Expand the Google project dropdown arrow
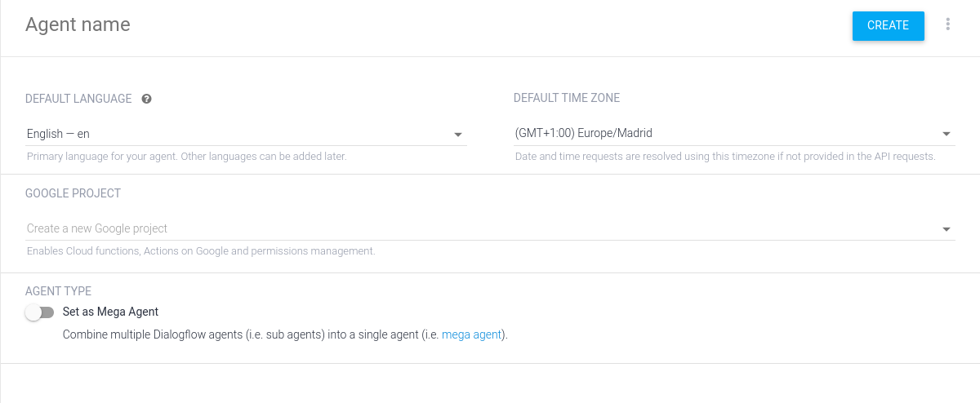 [947, 230]
